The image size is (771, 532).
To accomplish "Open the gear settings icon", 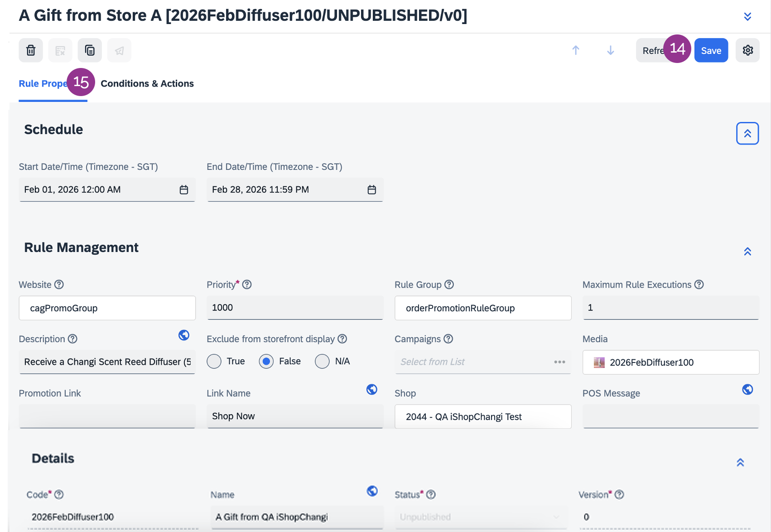I will [x=747, y=50].
